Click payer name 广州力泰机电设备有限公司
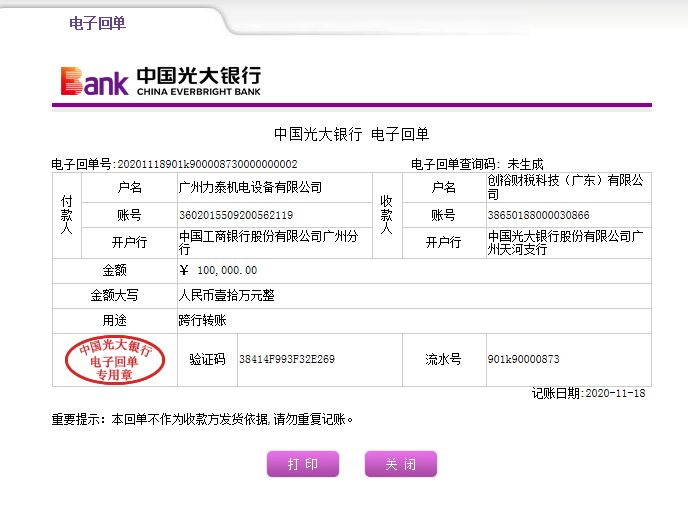This screenshot has width=688, height=512. pyautogui.click(x=250, y=187)
